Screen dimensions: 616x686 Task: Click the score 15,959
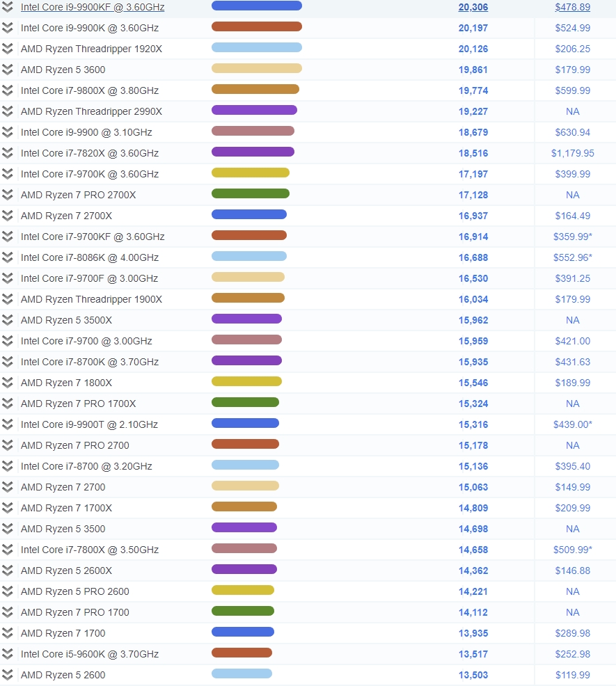coord(473,341)
